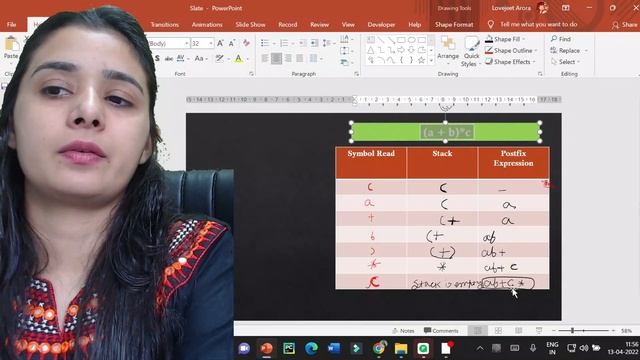Align text to the right

point(288,59)
